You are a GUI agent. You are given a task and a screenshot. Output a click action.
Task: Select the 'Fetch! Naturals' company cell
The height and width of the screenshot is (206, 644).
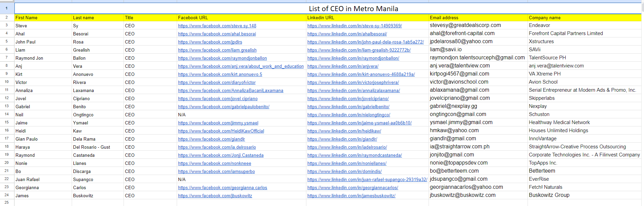click(584, 187)
